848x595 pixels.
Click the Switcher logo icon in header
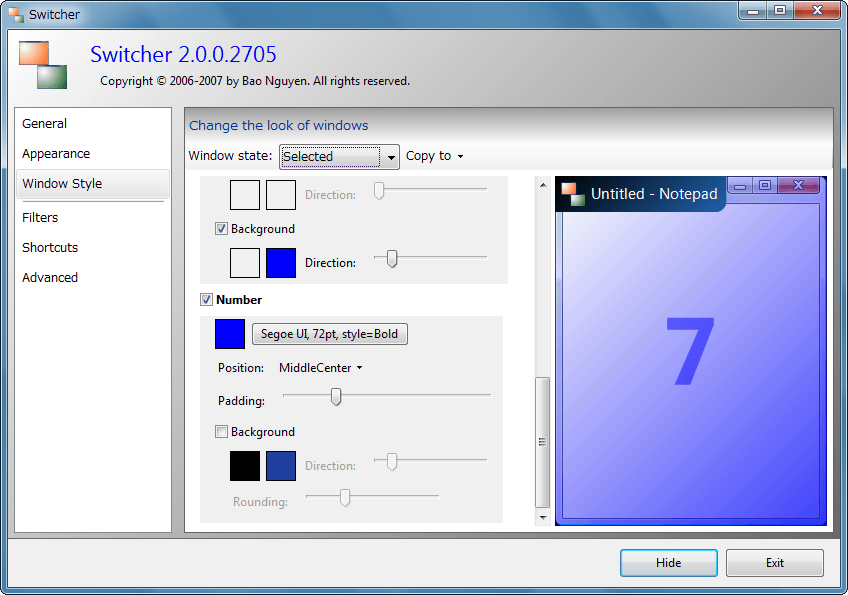tap(42, 65)
